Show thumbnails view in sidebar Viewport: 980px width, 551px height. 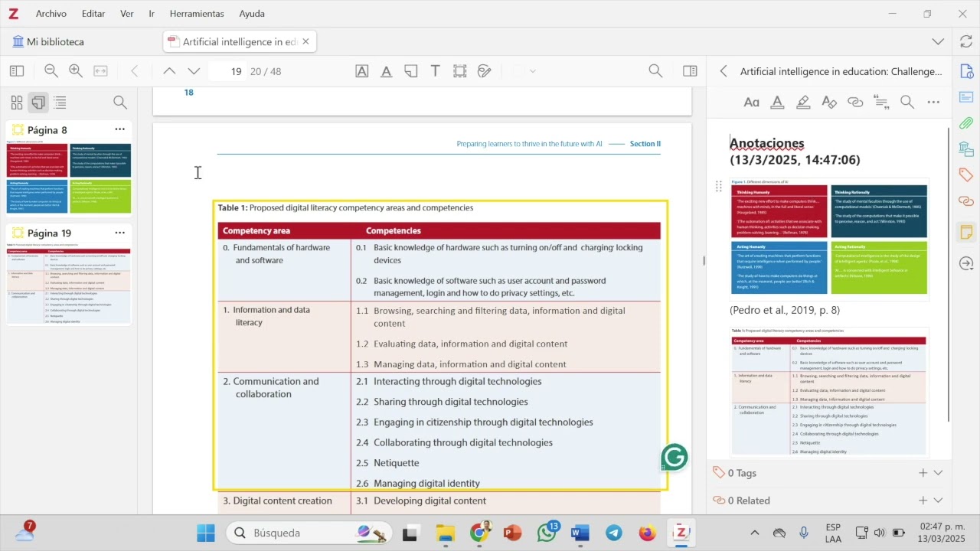pyautogui.click(x=17, y=103)
